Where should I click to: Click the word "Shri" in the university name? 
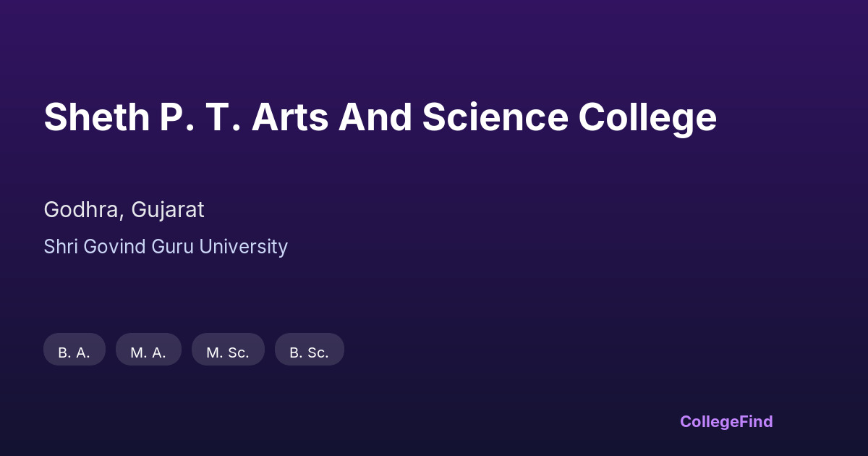tap(61, 247)
